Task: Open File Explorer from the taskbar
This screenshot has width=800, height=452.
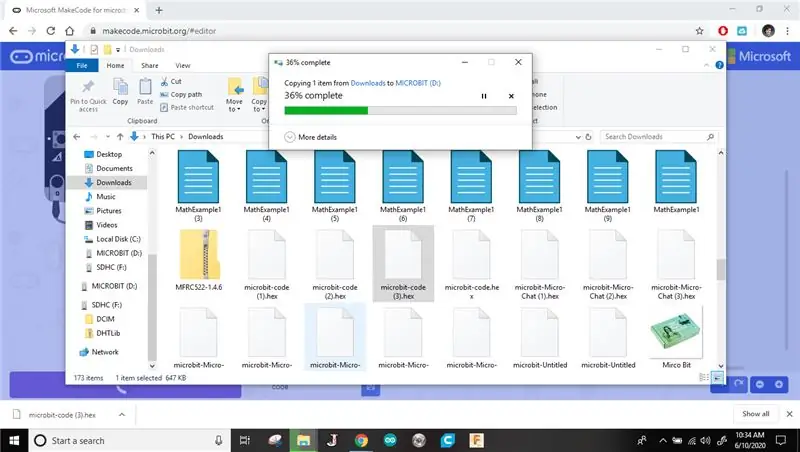Action: (x=304, y=440)
